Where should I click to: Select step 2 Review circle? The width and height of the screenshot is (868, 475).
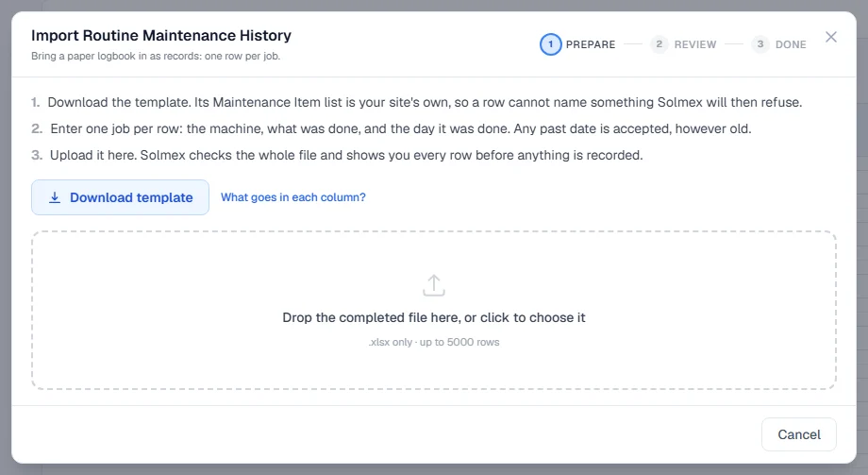click(x=659, y=44)
